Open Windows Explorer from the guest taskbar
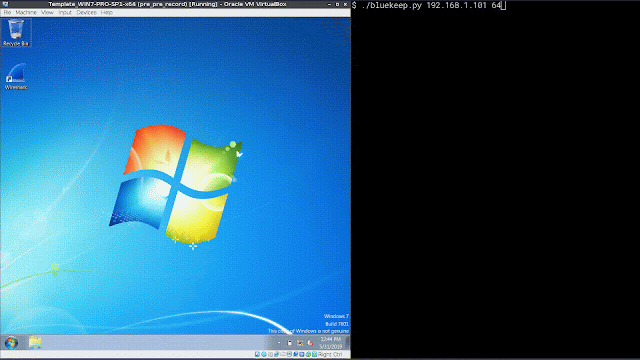The image size is (640, 360). point(36,343)
